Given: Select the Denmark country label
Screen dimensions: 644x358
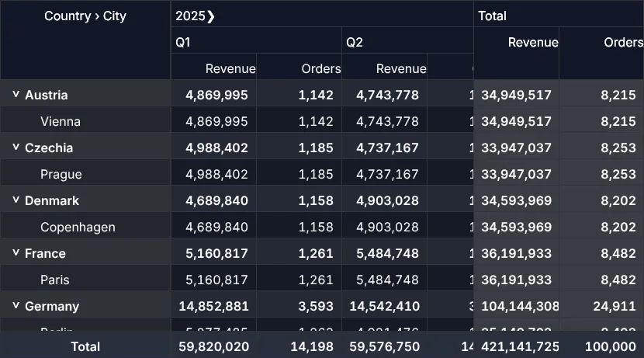Looking at the screenshot, I should coord(52,200).
